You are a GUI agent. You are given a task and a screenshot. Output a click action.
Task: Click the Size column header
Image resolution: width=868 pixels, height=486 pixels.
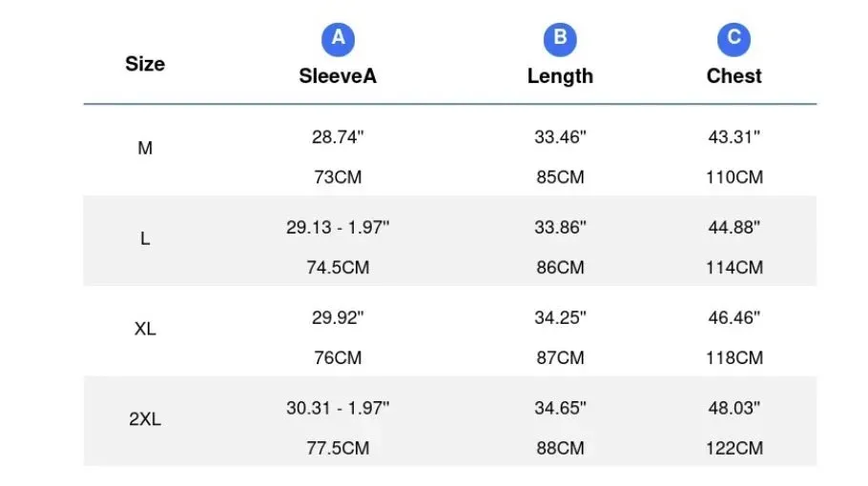(x=145, y=64)
